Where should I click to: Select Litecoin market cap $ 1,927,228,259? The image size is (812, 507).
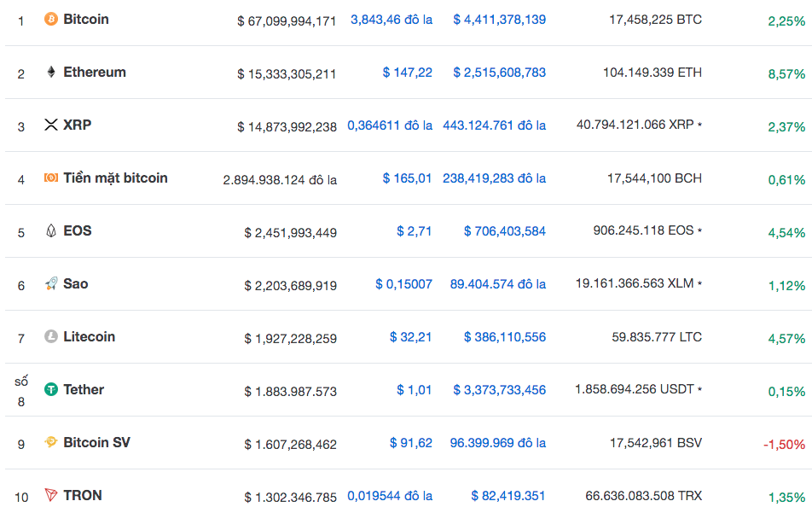click(x=291, y=339)
